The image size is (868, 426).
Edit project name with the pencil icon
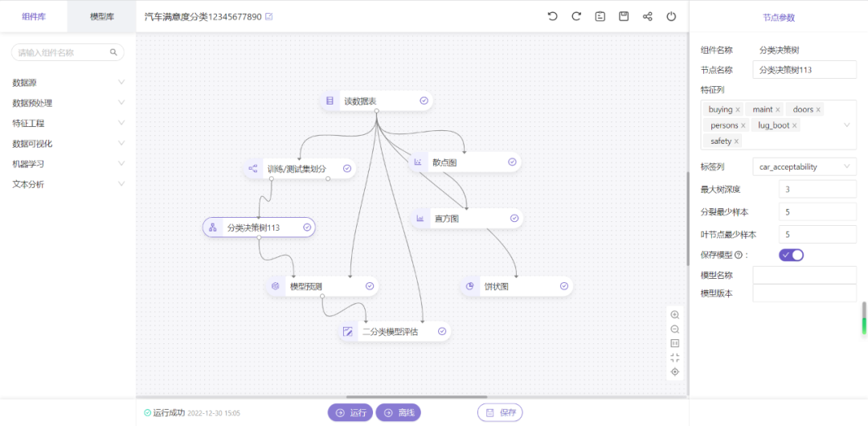[x=269, y=17]
